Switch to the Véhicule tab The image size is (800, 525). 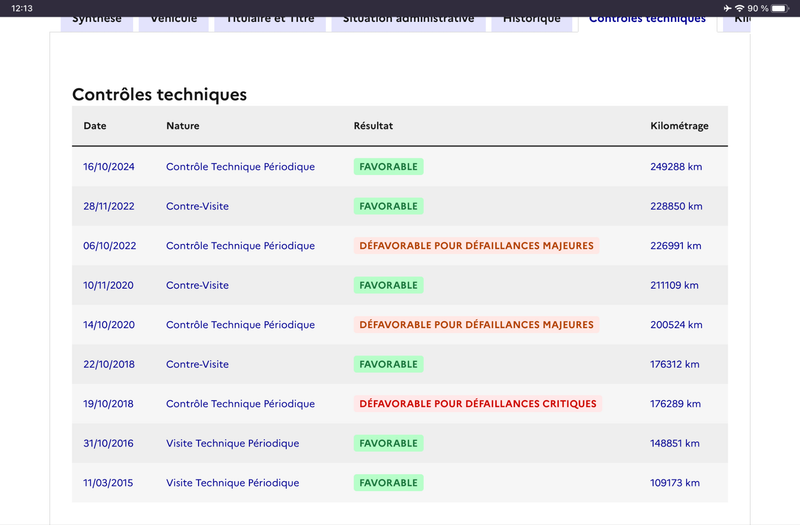point(173,24)
